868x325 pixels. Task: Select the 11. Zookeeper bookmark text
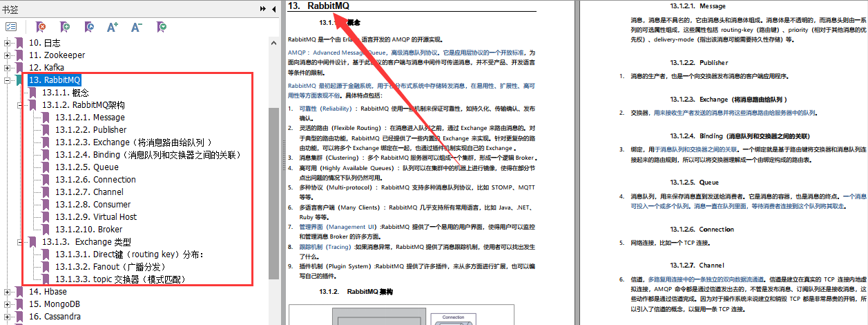(x=57, y=55)
